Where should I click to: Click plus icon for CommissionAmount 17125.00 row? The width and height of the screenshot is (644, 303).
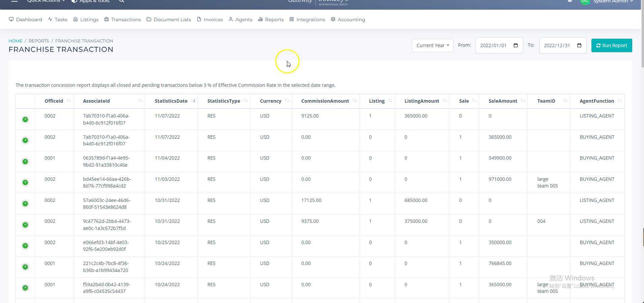coord(25,204)
